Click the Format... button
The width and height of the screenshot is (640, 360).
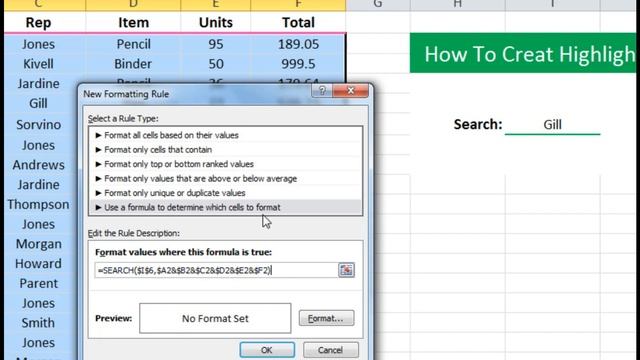326,318
